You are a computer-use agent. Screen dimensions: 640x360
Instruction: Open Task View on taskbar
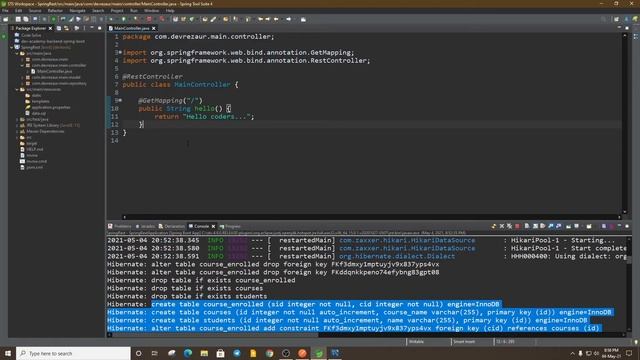[155, 353]
